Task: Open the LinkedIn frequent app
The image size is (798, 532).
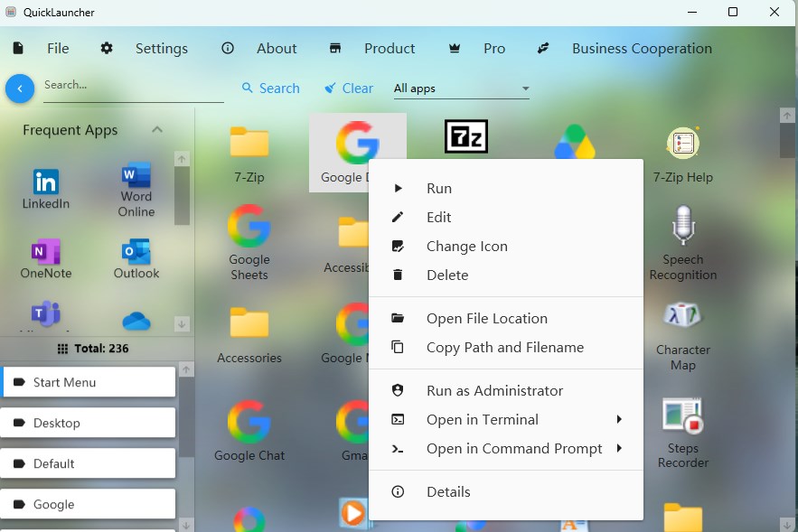Action: coord(46,188)
